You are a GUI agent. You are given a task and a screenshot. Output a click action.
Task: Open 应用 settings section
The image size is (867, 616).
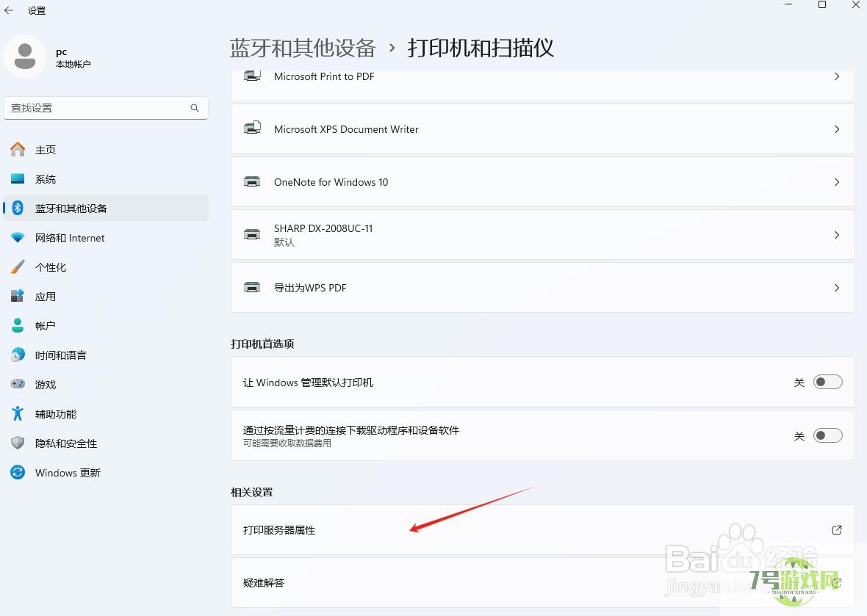tap(106, 296)
